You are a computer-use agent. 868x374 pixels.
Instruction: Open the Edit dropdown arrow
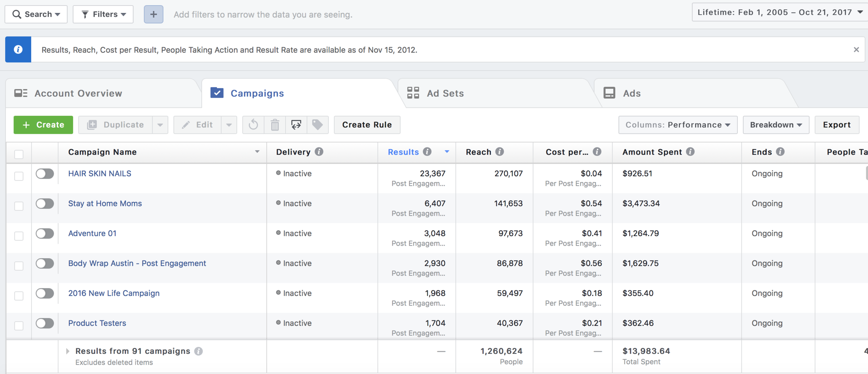point(229,125)
